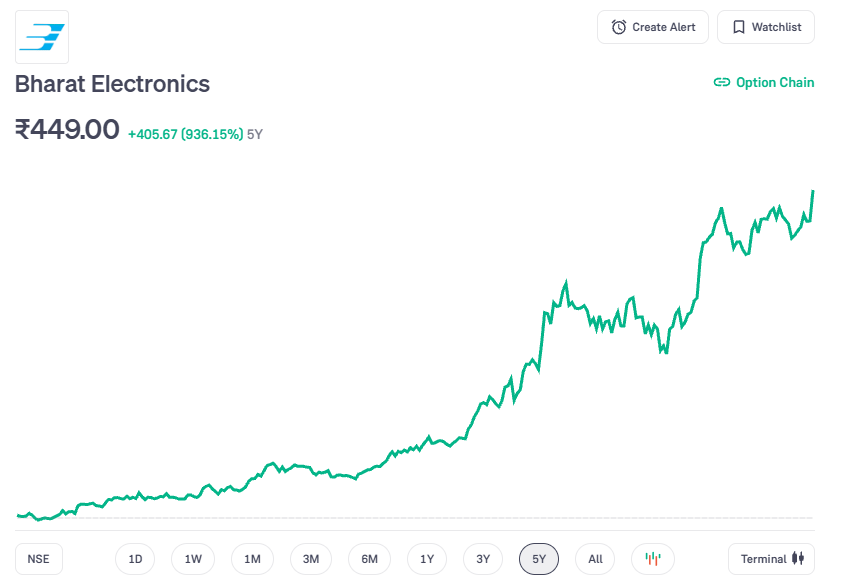The image size is (845, 587).
Task: Click the bookmark icon in Watchlist
Action: [738, 27]
